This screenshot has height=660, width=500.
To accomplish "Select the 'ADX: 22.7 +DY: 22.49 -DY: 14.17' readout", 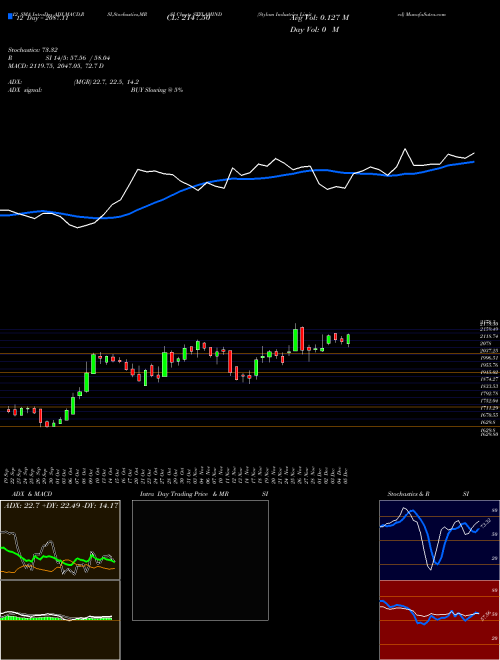I will 61,506.
